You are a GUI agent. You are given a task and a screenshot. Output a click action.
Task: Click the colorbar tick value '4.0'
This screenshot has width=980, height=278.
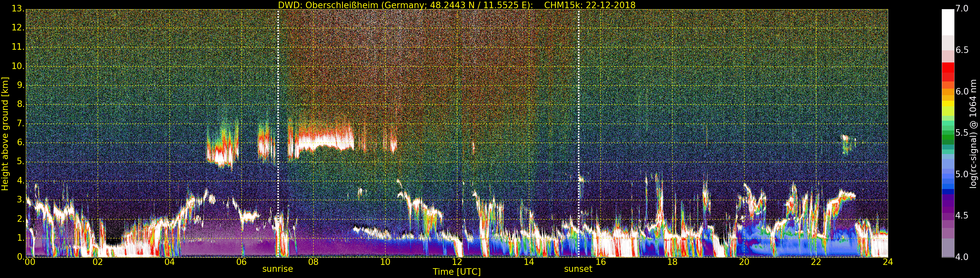click(962, 257)
